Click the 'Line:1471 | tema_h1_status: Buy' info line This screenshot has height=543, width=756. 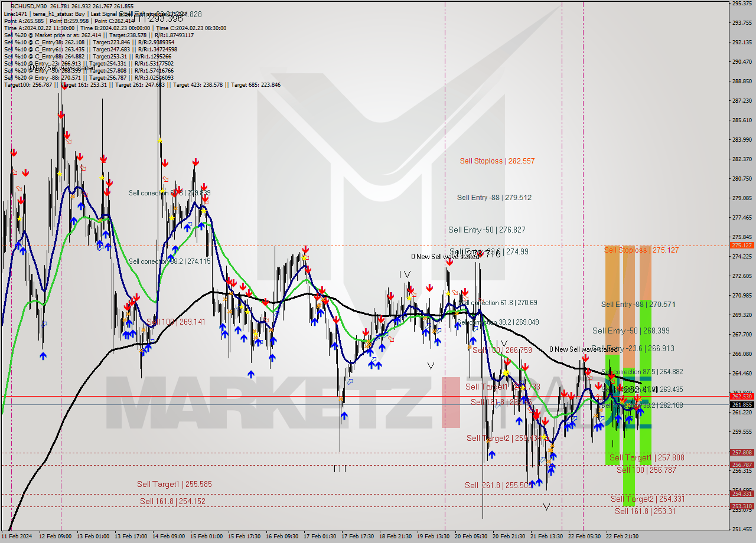point(96,13)
